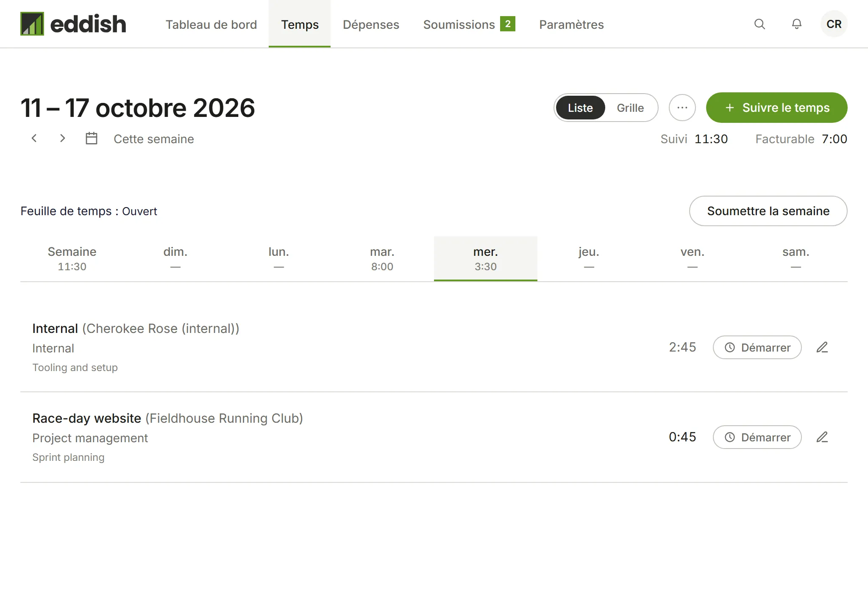Select the mar. day tab

coord(382,258)
